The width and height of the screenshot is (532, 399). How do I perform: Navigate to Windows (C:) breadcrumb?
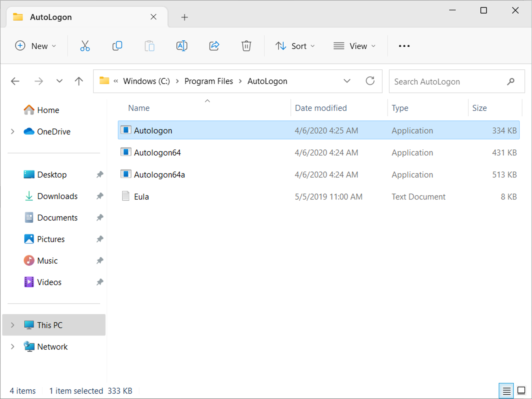pyautogui.click(x=146, y=81)
